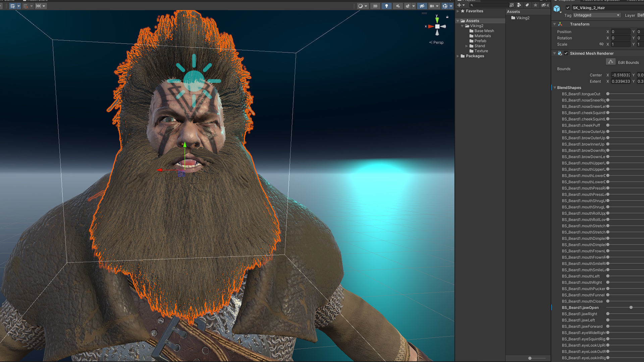Viewport: 644px width, 362px height.
Task: Toggle scene effects layers icon
Action: (408, 6)
